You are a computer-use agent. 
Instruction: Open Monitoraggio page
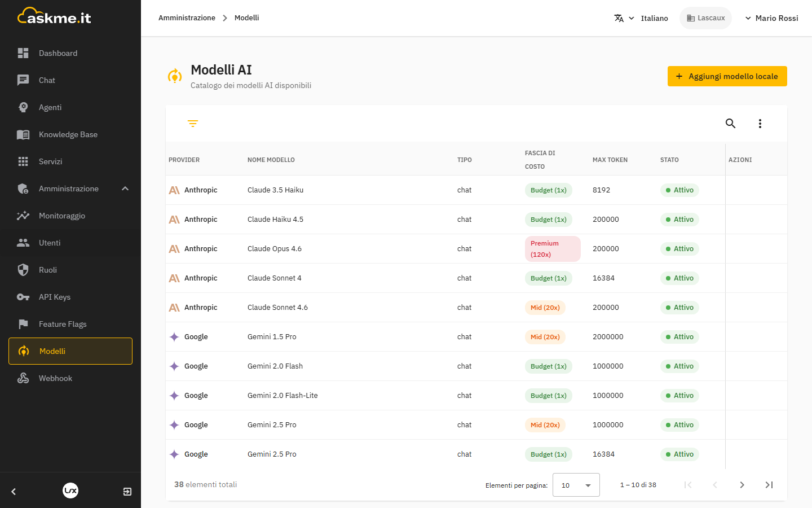[x=70, y=216]
